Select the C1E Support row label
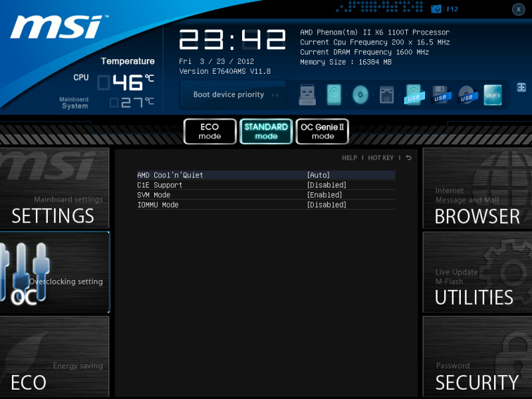 [x=160, y=185]
